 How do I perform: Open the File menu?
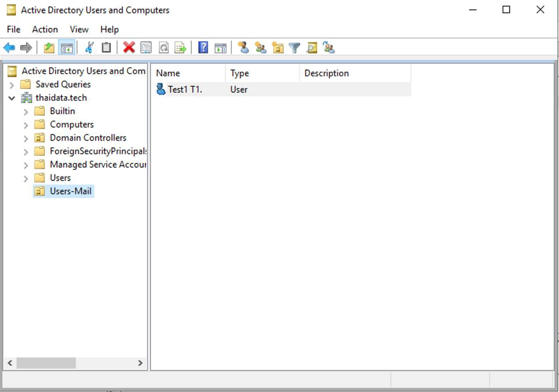(14, 29)
